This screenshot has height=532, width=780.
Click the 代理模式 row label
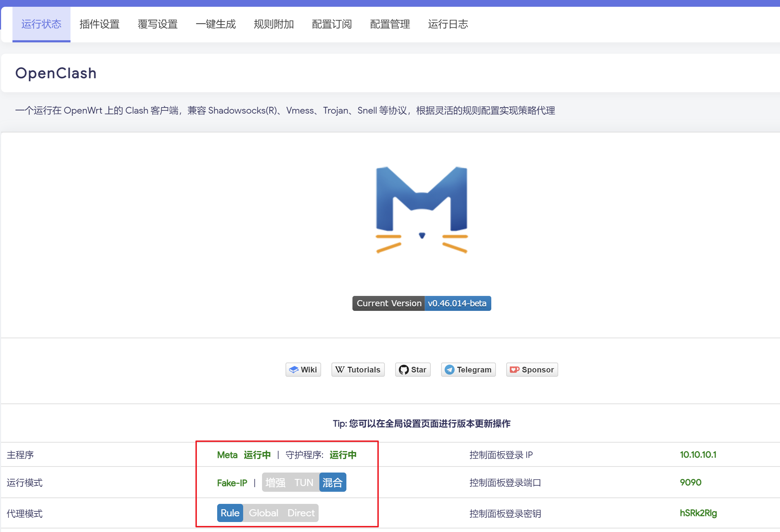[x=25, y=513]
